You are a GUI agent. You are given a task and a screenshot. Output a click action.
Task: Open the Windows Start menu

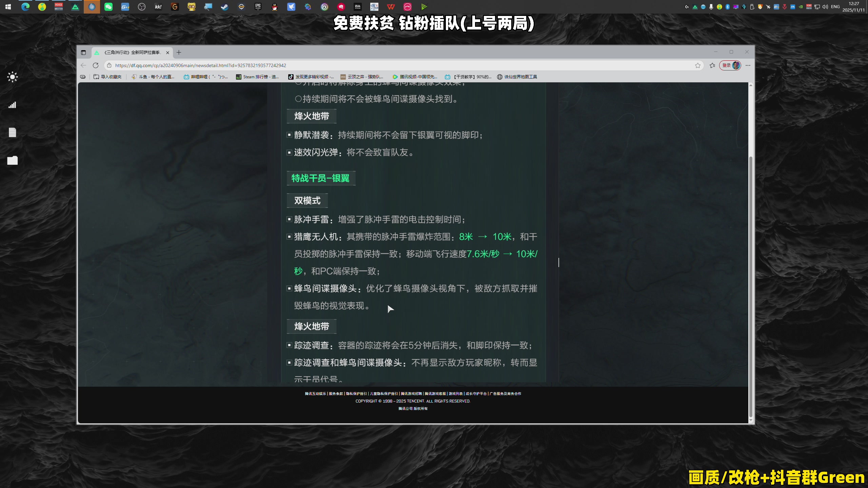[8, 7]
